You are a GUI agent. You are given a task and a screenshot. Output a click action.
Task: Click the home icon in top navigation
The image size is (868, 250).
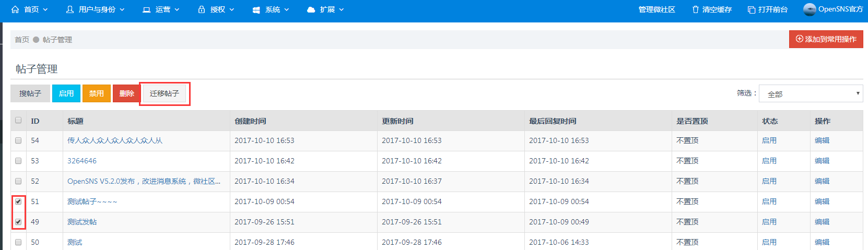[x=15, y=9]
